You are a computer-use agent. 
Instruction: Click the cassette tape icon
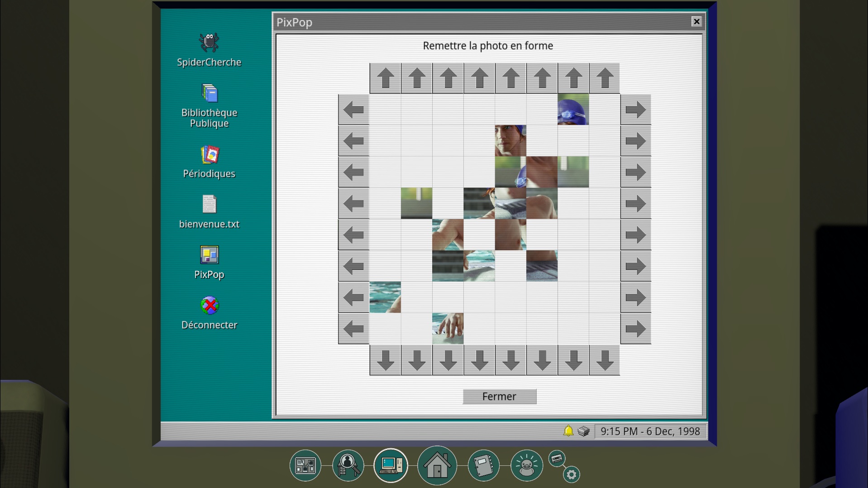(x=557, y=459)
